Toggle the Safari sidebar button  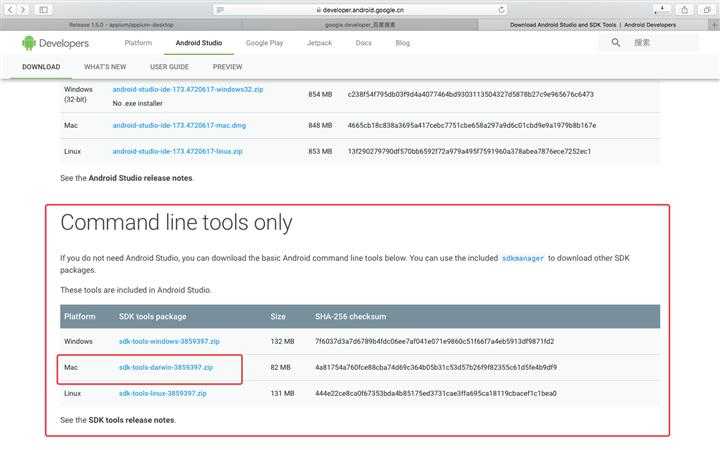tap(44, 10)
